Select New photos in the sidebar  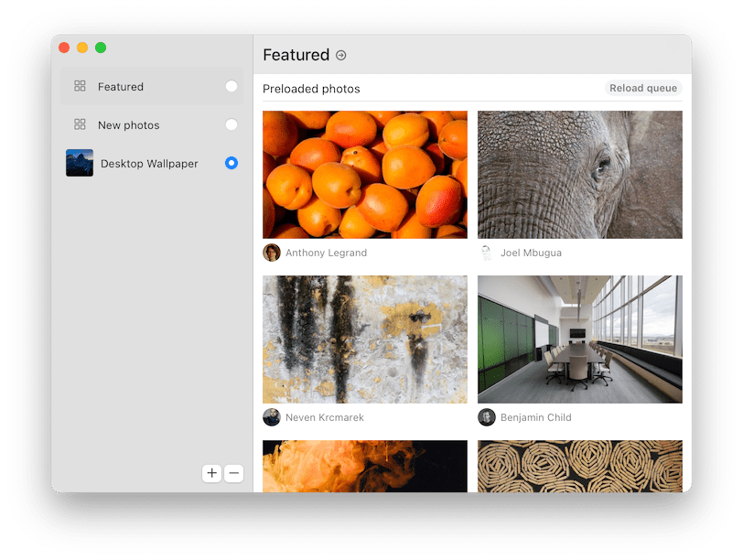point(152,124)
